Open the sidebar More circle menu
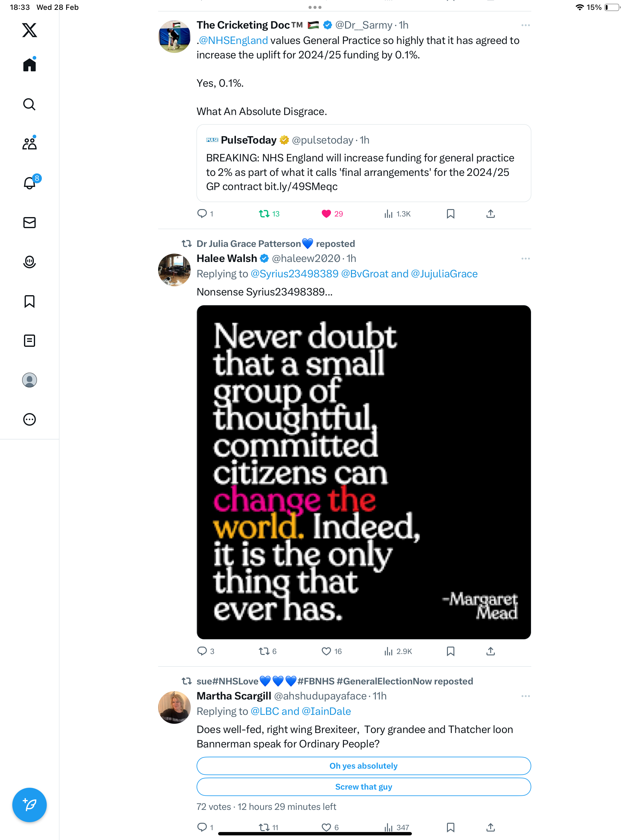The image size is (630, 840). (x=29, y=419)
